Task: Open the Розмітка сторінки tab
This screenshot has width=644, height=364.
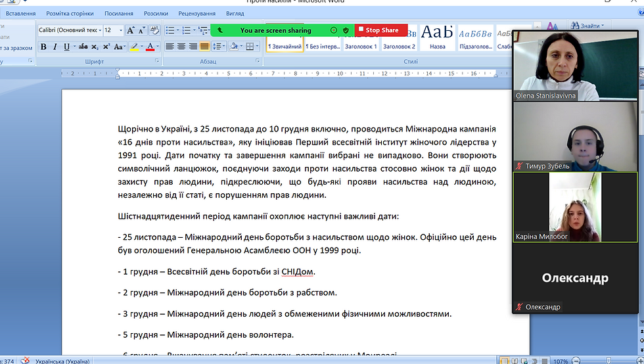Action: (70, 13)
